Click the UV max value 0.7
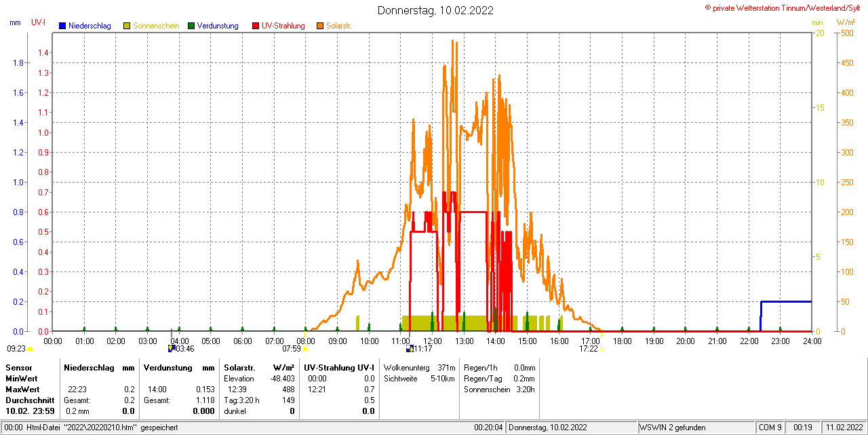This screenshot has width=868, height=435. [x=369, y=390]
